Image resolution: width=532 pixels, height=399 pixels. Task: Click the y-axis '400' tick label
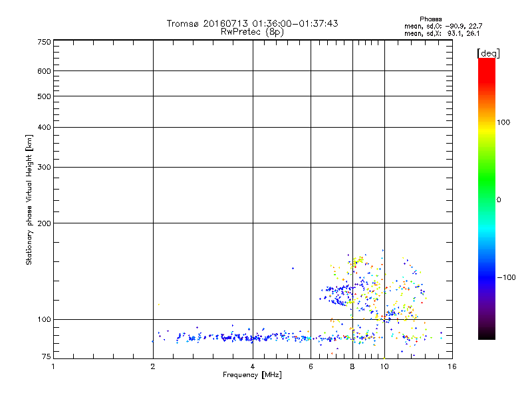click(x=44, y=127)
